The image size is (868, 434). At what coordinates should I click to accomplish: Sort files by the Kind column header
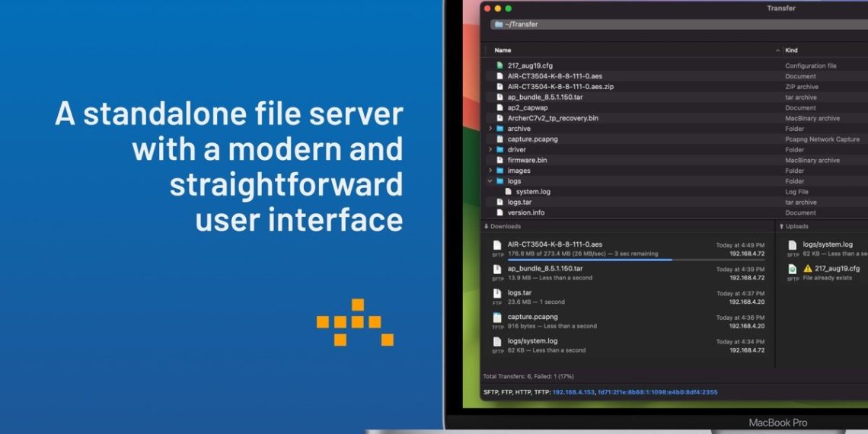791,50
